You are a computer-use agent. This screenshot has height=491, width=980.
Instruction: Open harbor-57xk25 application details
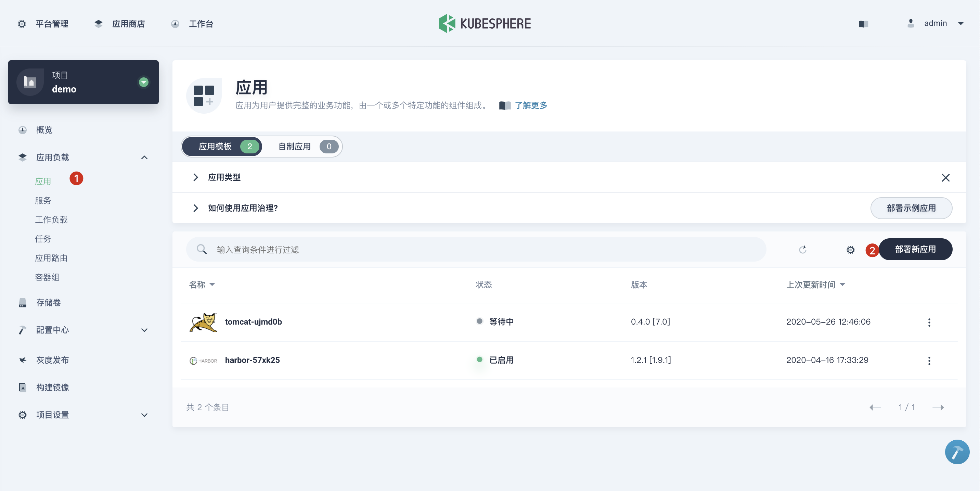252,360
